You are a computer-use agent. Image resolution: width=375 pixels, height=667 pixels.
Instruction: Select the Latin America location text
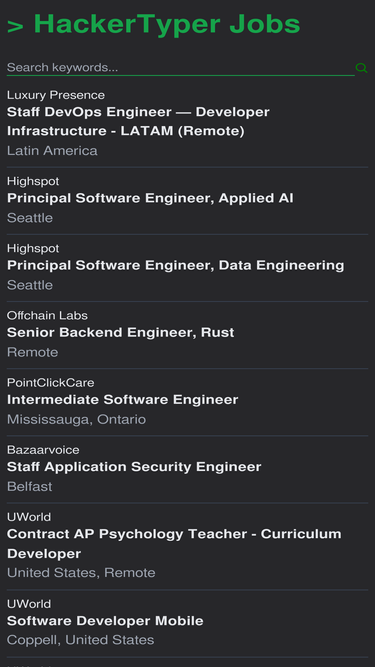coord(52,151)
